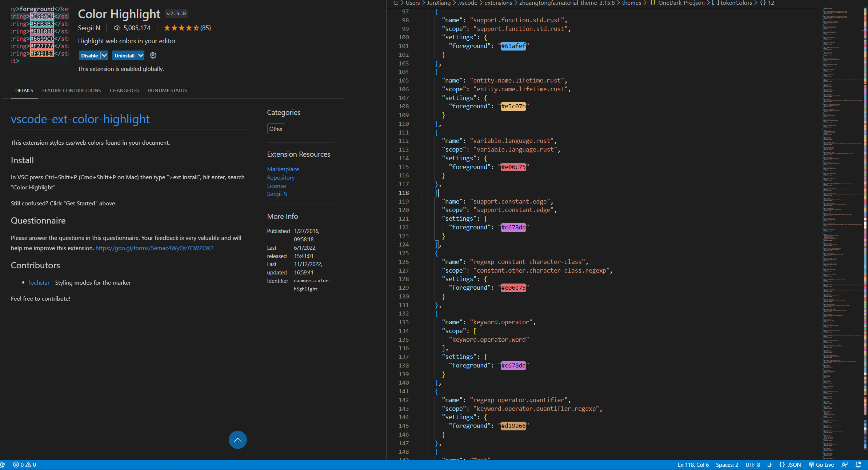Open the Marketplace resource link
Screen dimensions: 868x470
pos(283,169)
